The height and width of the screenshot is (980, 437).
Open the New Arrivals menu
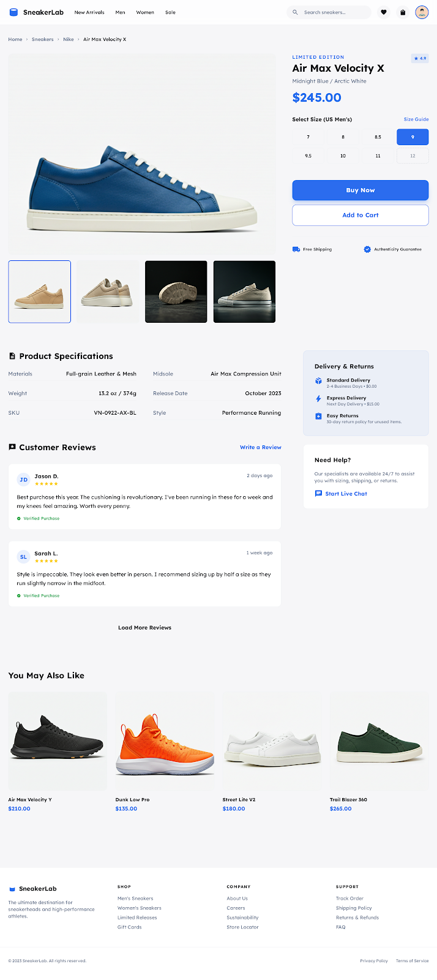(89, 12)
